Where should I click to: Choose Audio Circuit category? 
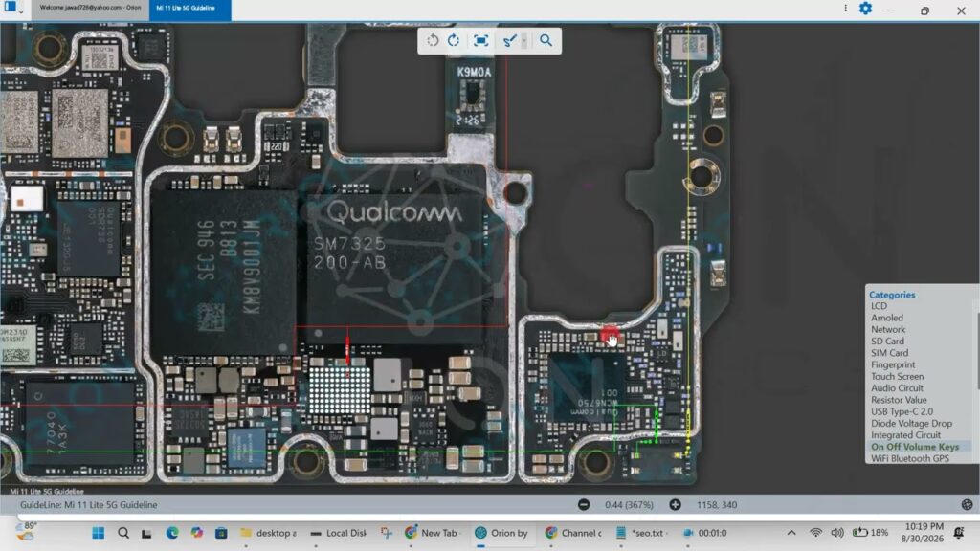tap(897, 388)
